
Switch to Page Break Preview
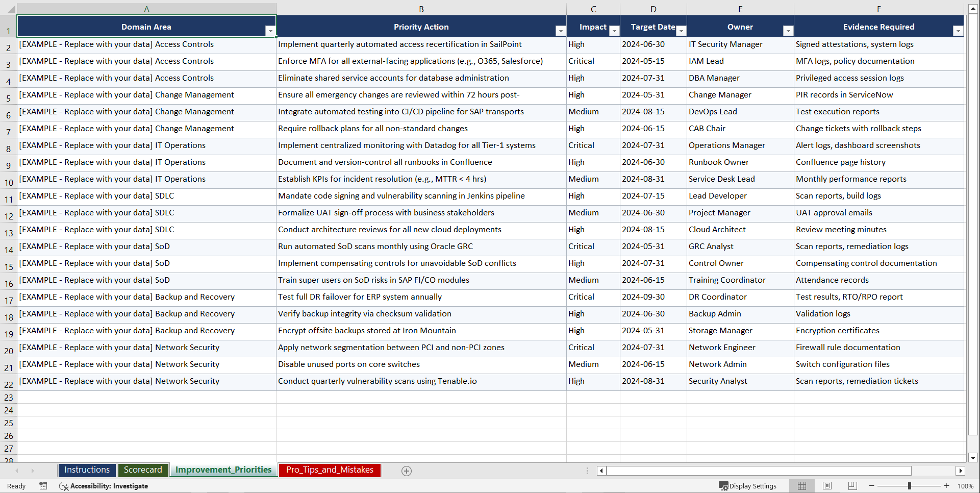tap(852, 486)
